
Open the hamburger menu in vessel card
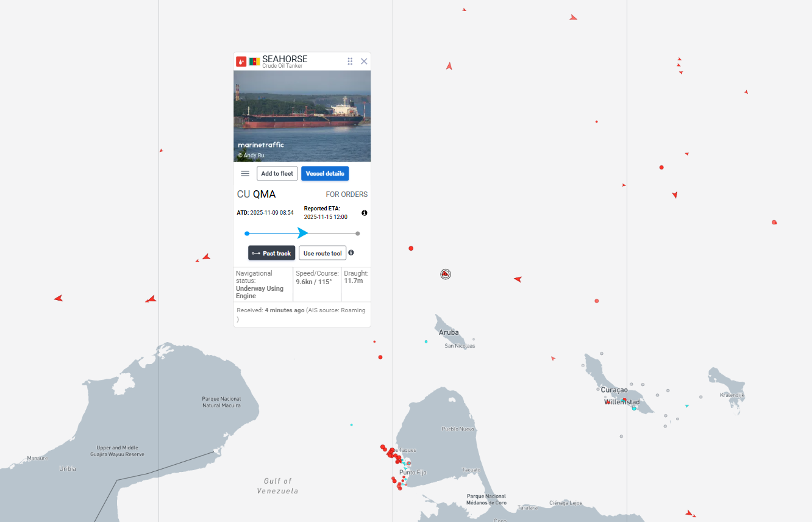click(x=245, y=174)
